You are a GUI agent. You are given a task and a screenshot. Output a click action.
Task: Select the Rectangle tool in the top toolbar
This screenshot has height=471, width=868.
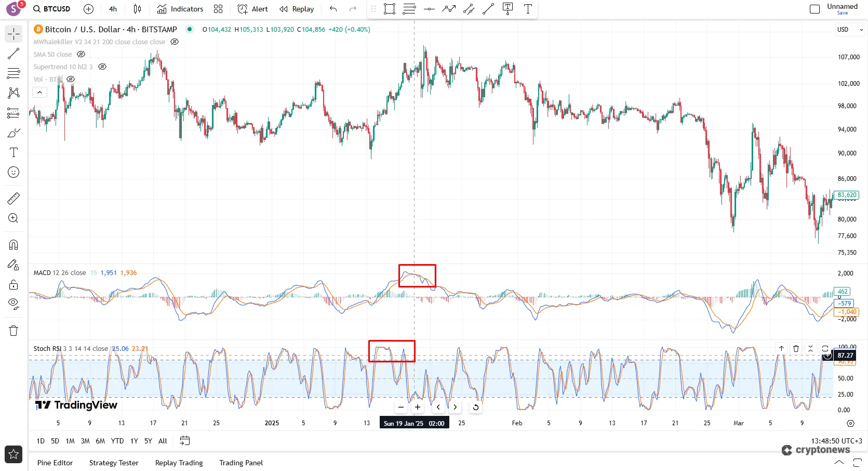tap(389, 9)
